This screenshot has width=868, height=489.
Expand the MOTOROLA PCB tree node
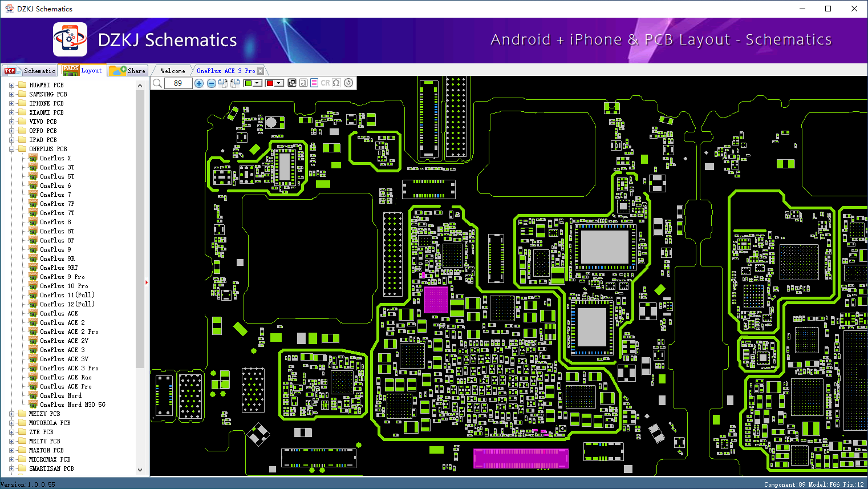pyautogui.click(x=11, y=423)
